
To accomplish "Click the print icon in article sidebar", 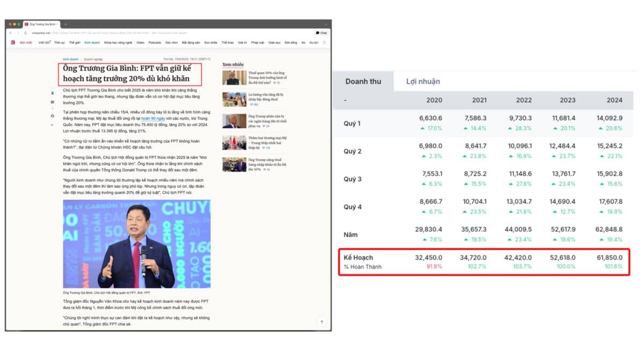I will tap(52, 116).
